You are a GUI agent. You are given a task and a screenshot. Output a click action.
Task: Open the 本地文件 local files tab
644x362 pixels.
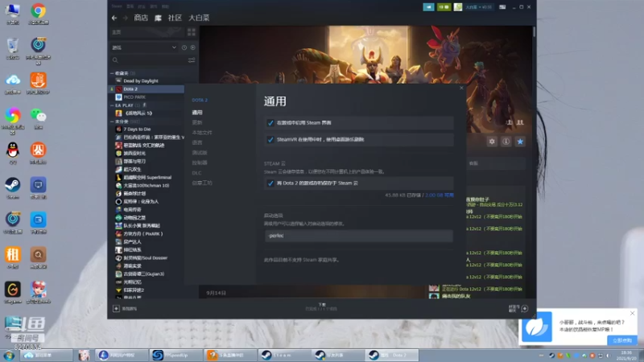click(x=202, y=133)
